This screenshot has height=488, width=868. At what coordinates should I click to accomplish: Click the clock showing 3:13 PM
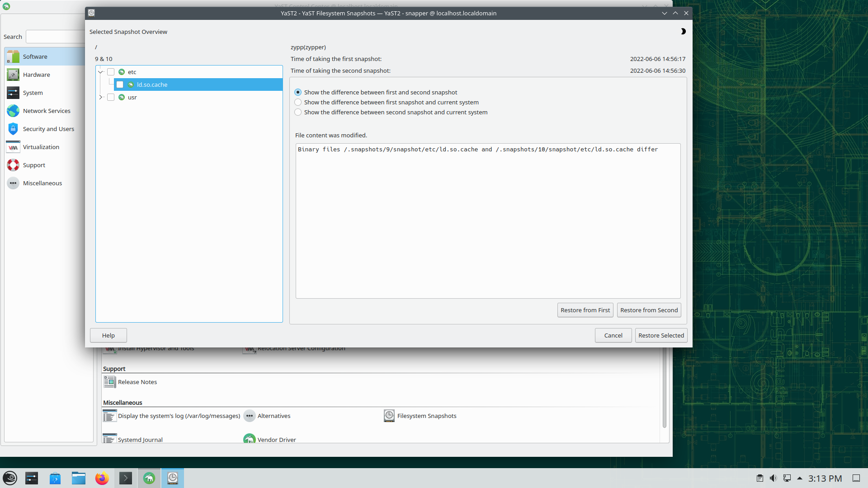(825, 478)
